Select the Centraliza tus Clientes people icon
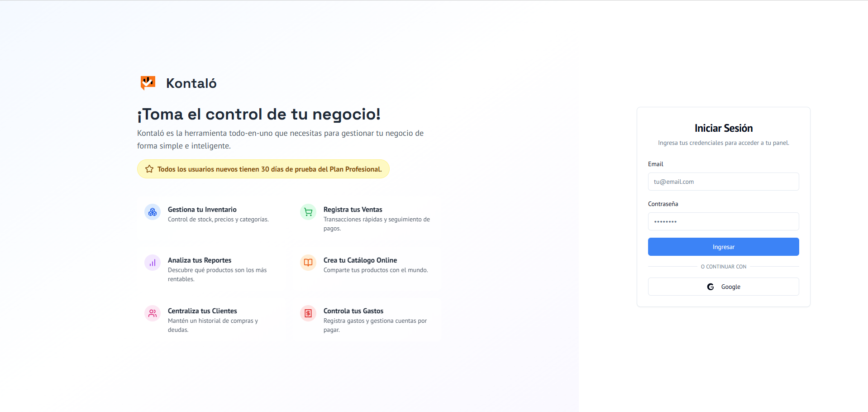 click(x=152, y=313)
